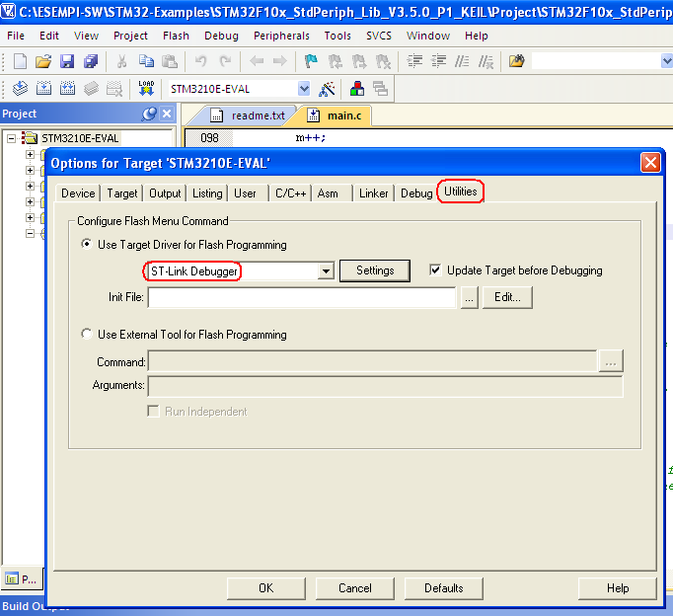
Task: Click the Edit... button for Init File
Action: 507,297
